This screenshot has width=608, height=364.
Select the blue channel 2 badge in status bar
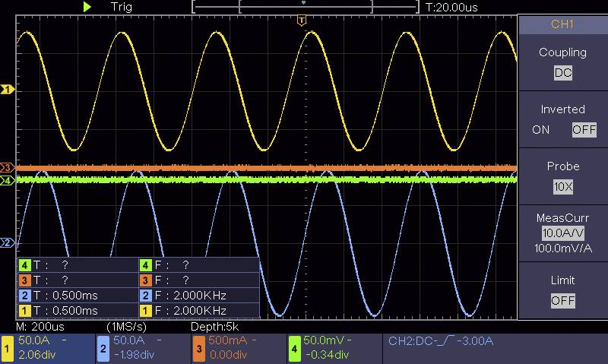click(103, 349)
